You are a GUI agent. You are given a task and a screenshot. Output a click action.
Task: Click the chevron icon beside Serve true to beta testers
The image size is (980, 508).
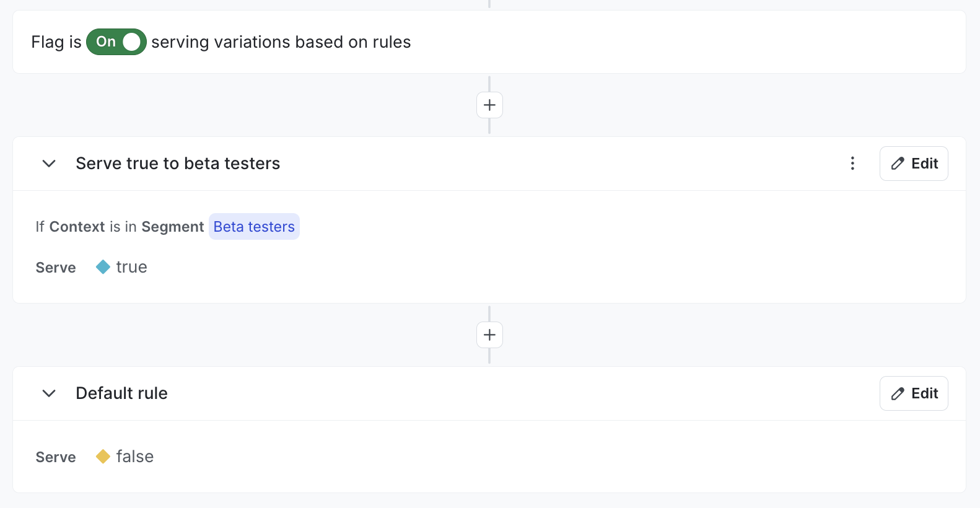[x=48, y=164]
